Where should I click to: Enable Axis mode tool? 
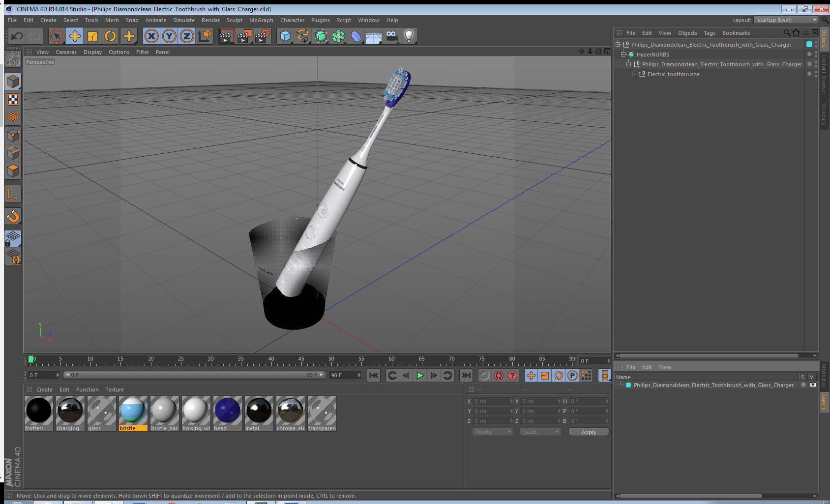click(13, 194)
